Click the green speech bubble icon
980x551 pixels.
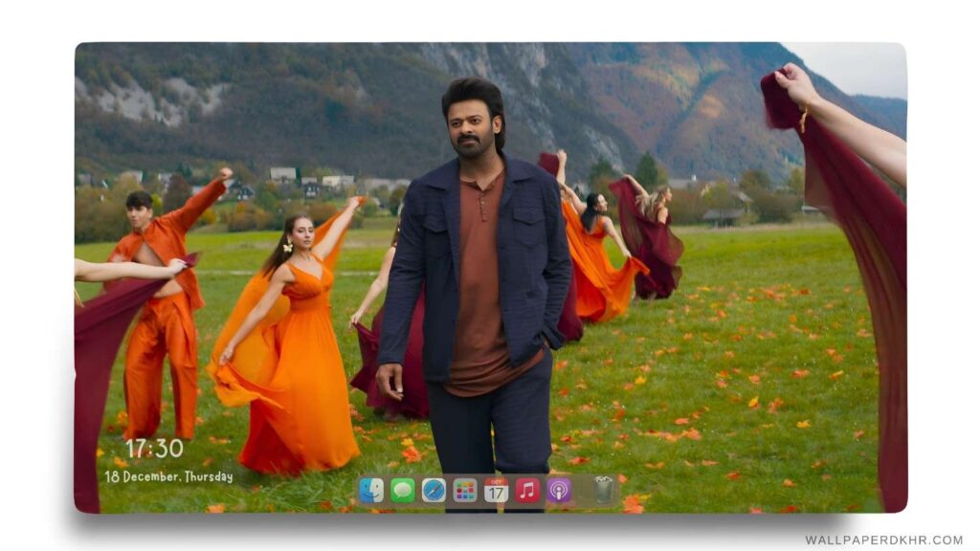(402, 490)
